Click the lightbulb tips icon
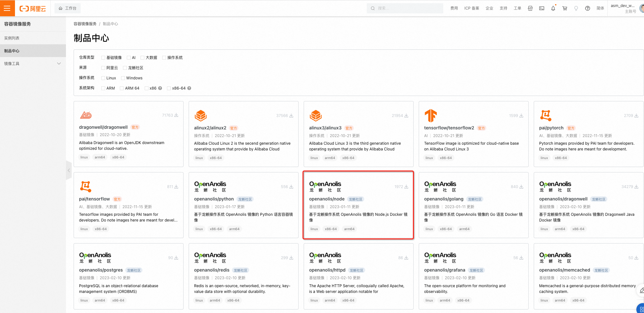Screen dimensions: 644x313 pyautogui.click(x=576, y=8)
